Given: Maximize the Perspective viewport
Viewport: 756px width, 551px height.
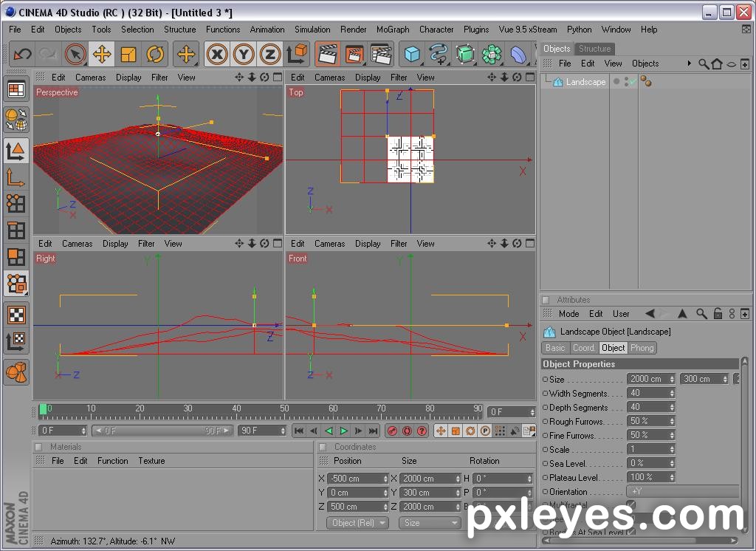Looking at the screenshot, I should coord(278,78).
